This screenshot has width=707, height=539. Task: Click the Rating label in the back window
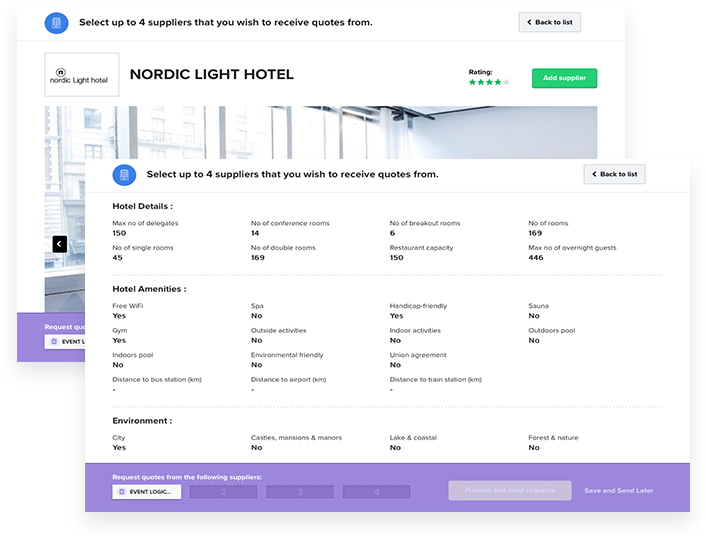pyautogui.click(x=481, y=72)
